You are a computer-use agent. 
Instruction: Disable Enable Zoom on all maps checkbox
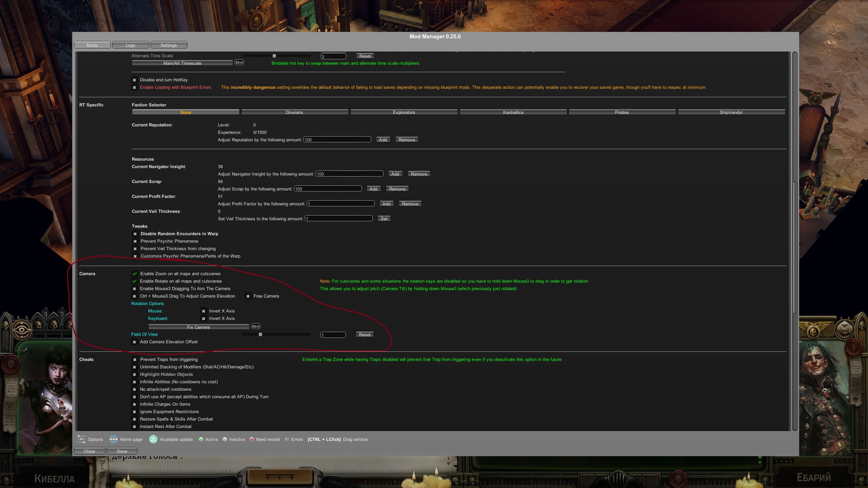tap(135, 274)
